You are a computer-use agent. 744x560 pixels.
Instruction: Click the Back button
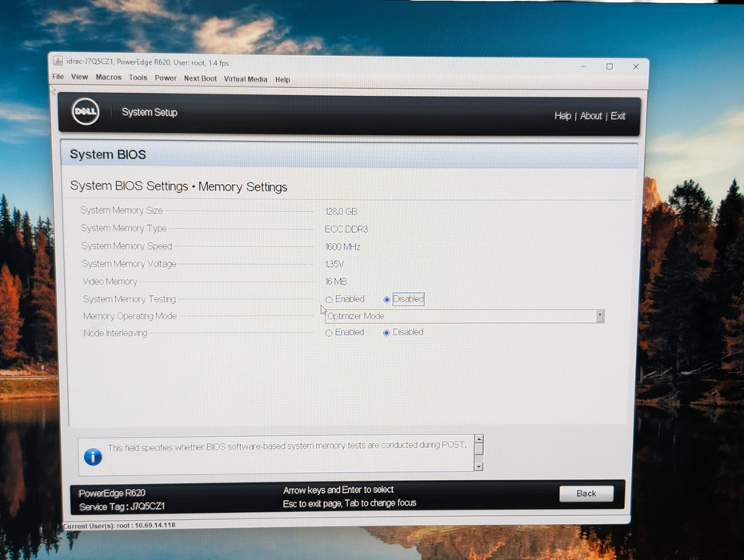coord(586,494)
